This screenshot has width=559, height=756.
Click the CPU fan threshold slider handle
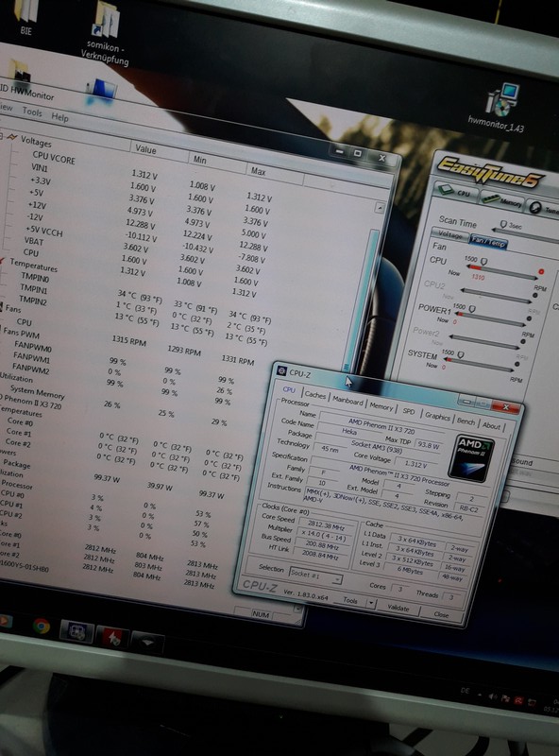pos(483,261)
